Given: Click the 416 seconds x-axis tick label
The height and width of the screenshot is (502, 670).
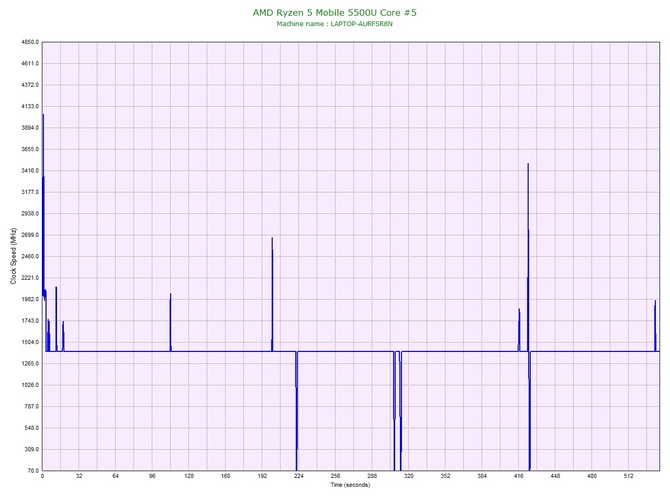Looking at the screenshot, I should point(518,476).
